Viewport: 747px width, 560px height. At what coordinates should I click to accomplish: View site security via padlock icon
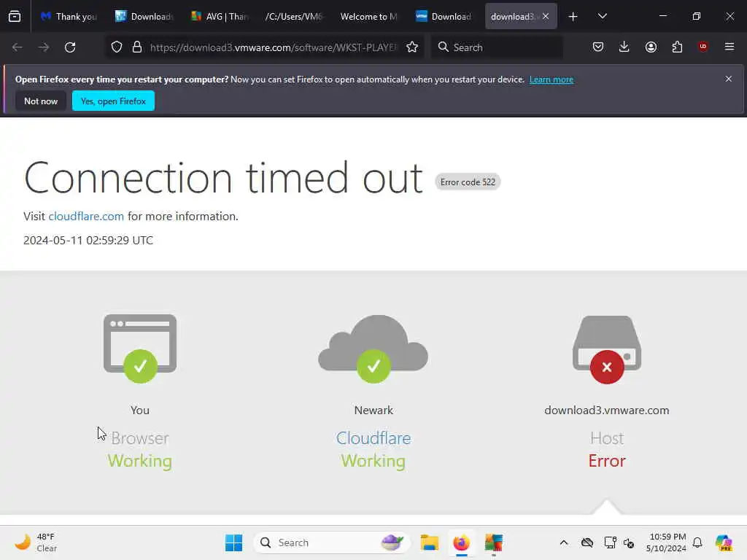coord(137,47)
